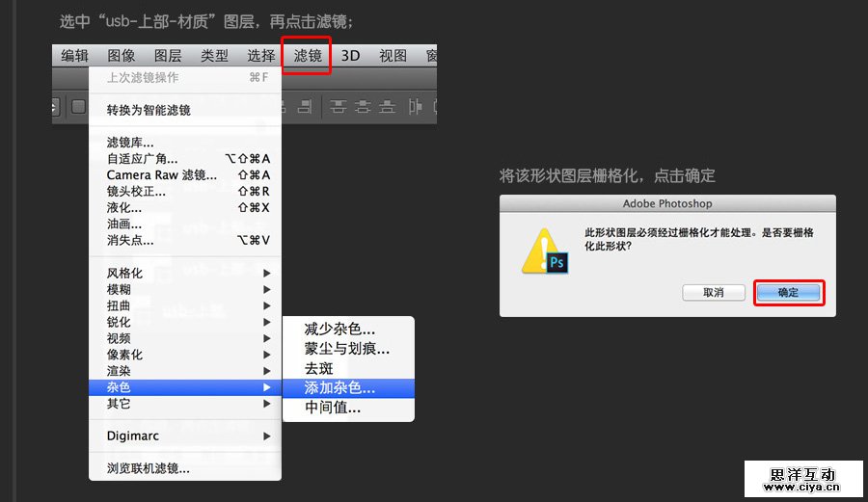Choose 转换为智能滤镜 from the filter menu

pos(185,110)
